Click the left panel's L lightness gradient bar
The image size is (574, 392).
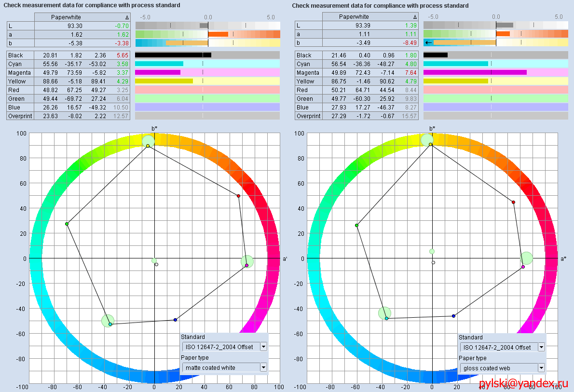[207, 25]
